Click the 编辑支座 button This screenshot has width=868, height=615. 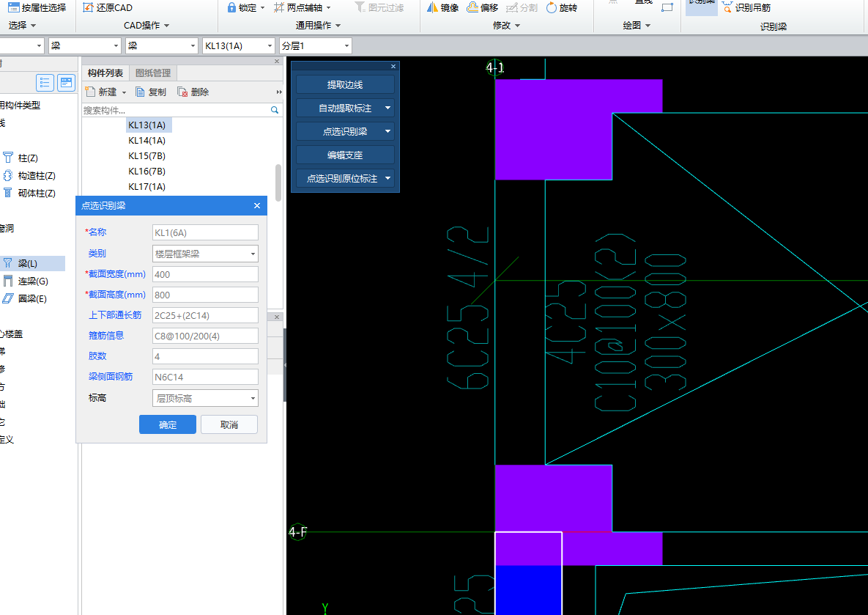(345, 155)
